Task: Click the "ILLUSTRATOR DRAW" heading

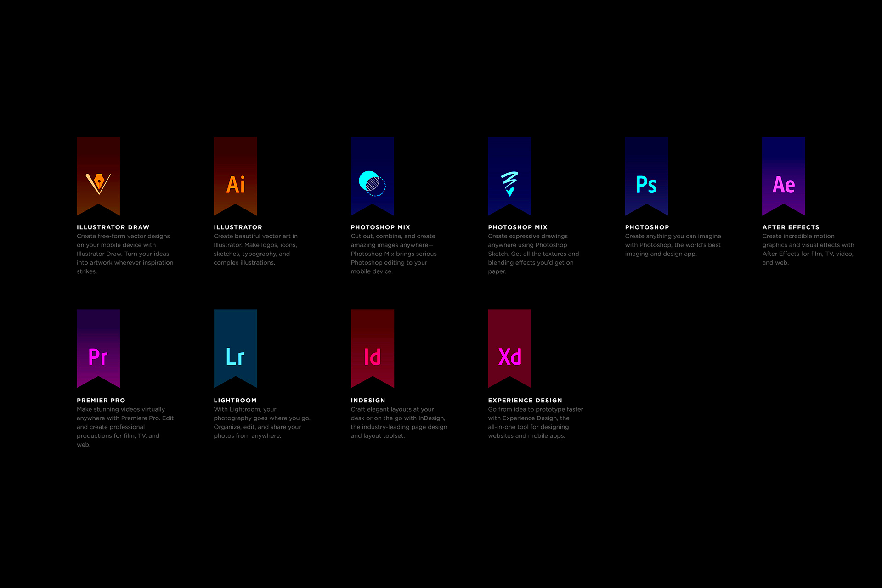Action: 113,227
